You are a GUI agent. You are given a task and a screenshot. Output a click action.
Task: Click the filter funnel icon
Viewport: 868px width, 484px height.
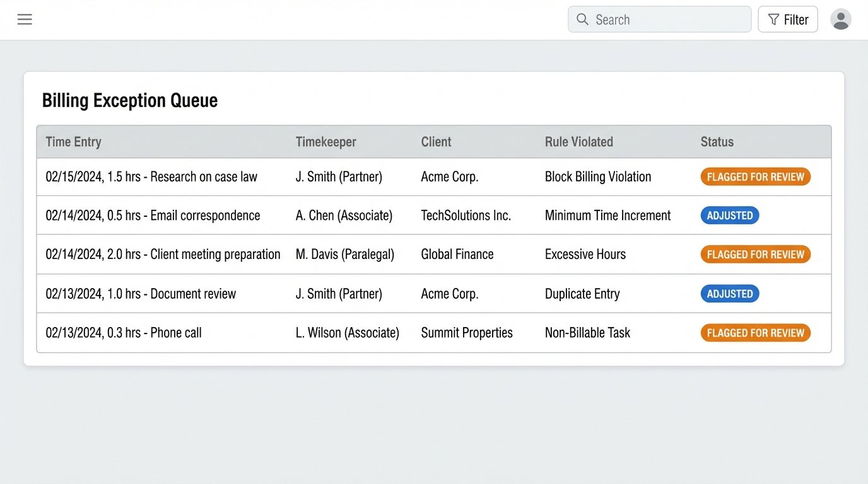tap(774, 20)
